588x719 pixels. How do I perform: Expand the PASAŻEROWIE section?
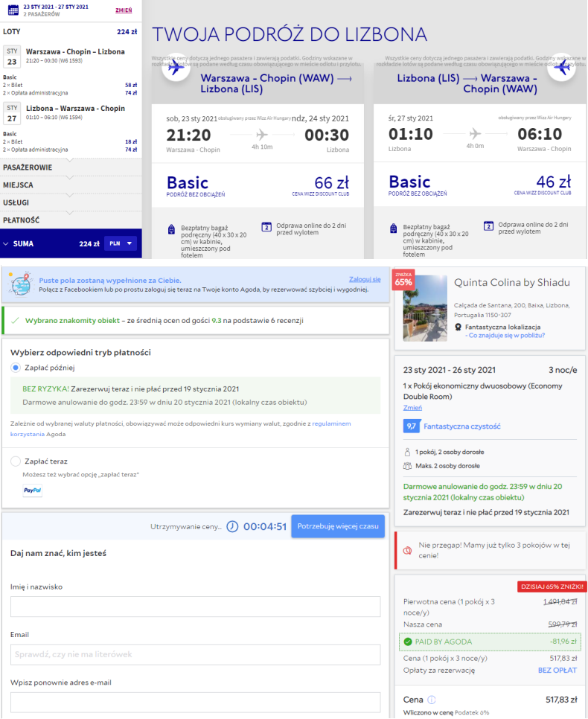(x=71, y=167)
